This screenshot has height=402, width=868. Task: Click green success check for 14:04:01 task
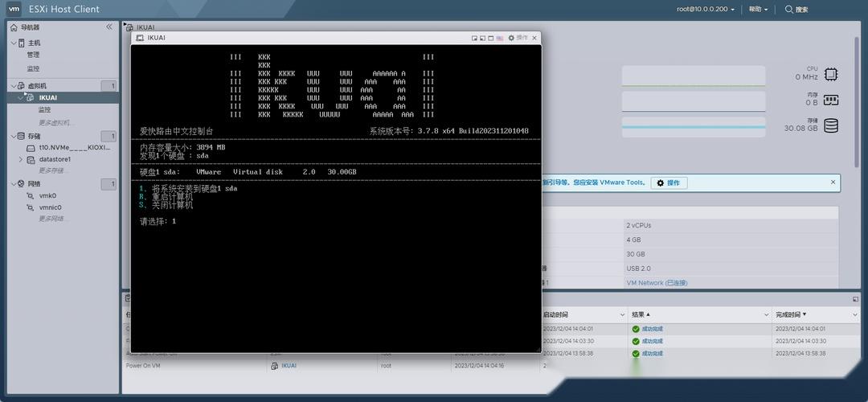[x=636, y=329]
